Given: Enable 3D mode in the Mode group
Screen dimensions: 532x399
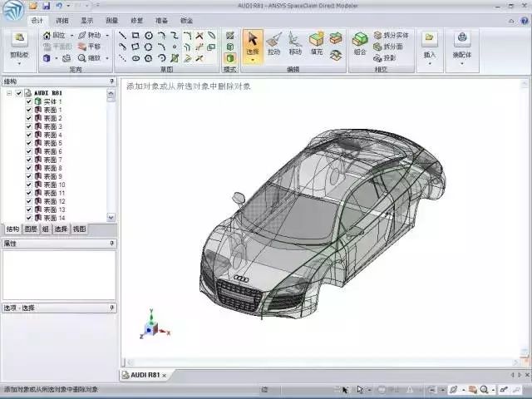Looking at the screenshot, I should coord(230,58).
